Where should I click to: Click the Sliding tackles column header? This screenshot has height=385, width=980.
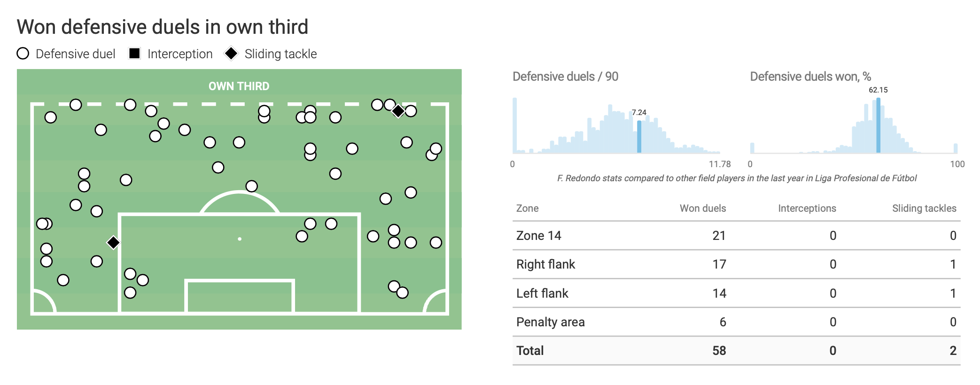coord(924,208)
